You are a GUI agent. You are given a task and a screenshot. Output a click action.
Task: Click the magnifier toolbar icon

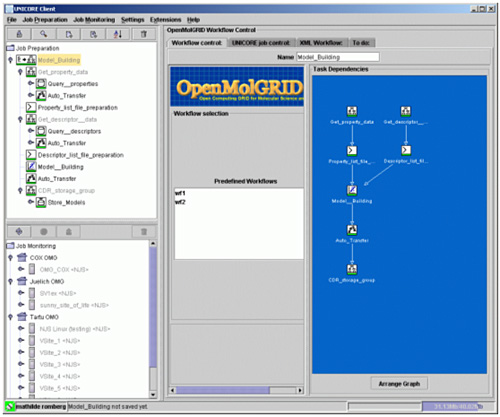click(x=44, y=34)
